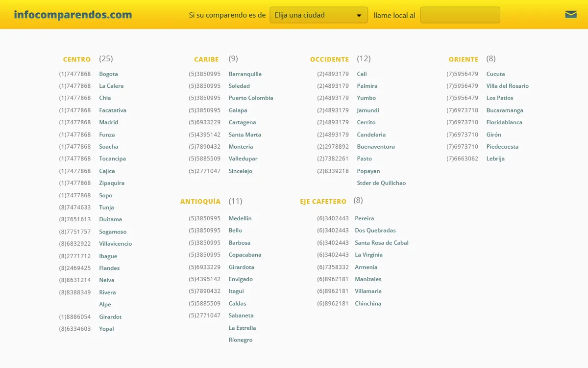
Task: Click the ORIENTE region heading
Action: (464, 59)
